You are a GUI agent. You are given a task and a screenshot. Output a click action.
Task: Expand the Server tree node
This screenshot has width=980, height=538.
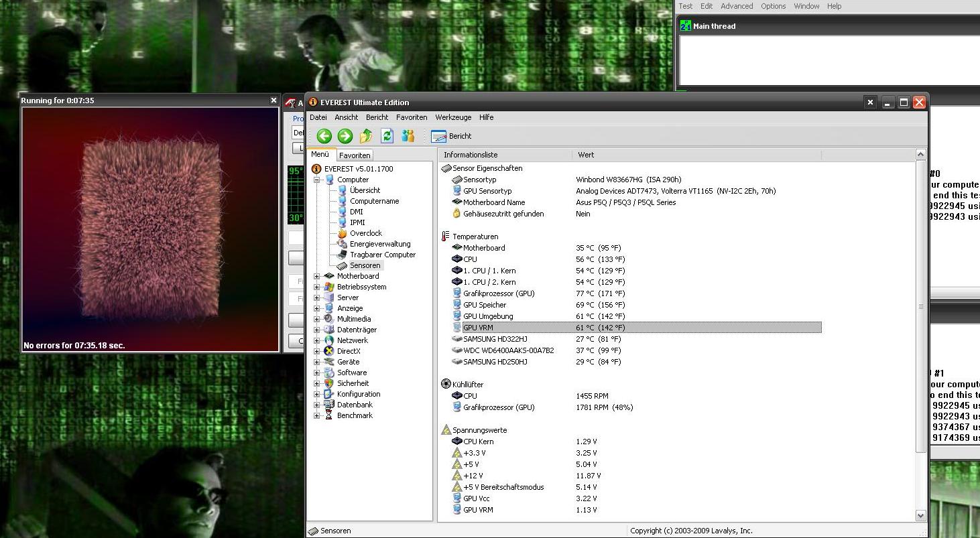[317, 297]
